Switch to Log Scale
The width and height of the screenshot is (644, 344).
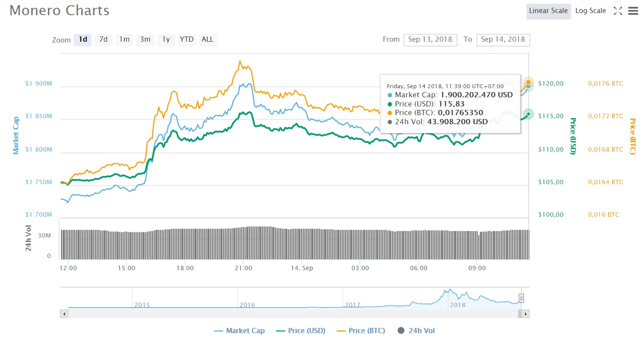(x=591, y=11)
